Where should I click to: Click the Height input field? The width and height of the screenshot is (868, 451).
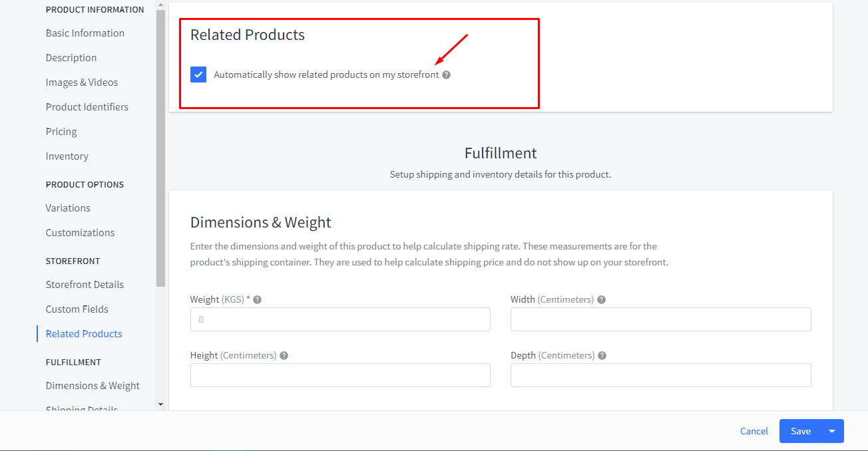pos(340,375)
